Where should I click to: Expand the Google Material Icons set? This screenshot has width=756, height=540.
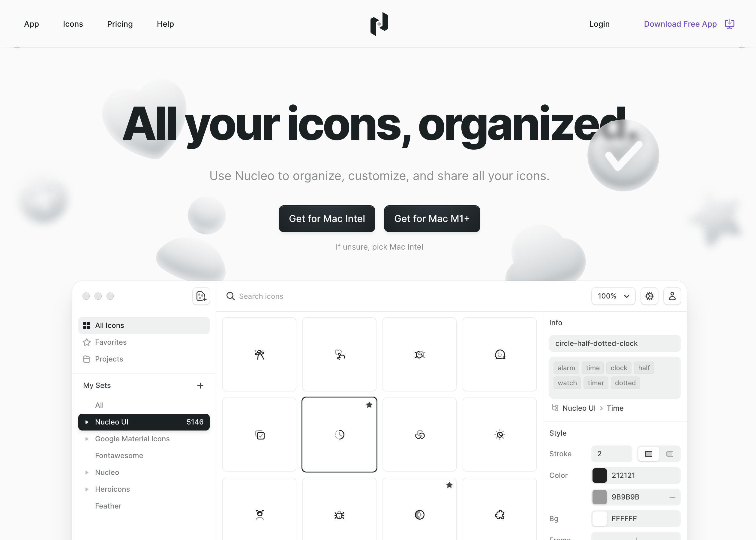click(88, 438)
